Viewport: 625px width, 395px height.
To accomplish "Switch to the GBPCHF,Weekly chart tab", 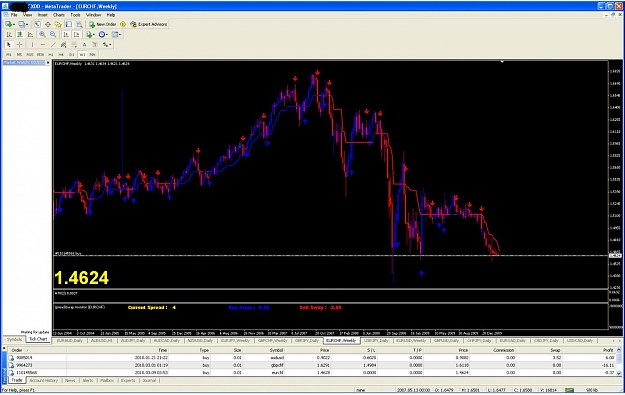I will point(273,340).
